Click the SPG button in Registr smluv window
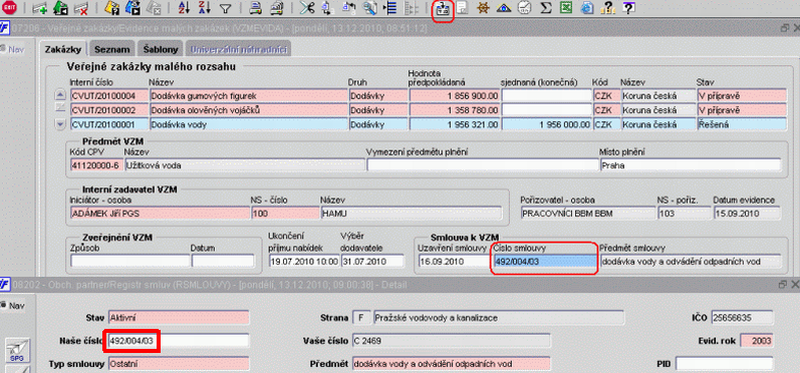 tap(17, 351)
